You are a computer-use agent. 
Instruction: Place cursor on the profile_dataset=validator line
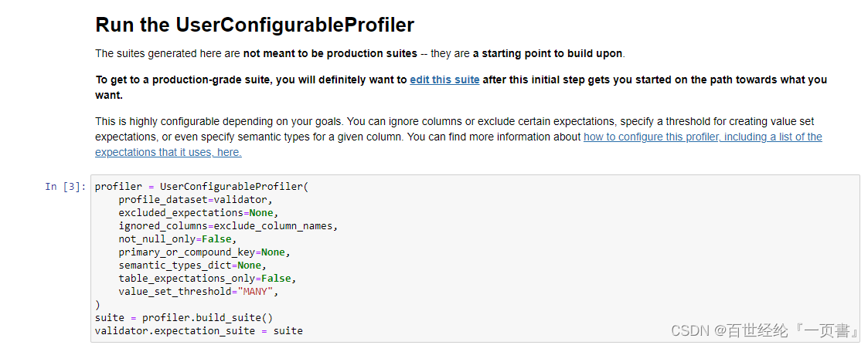tap(196, 200)
